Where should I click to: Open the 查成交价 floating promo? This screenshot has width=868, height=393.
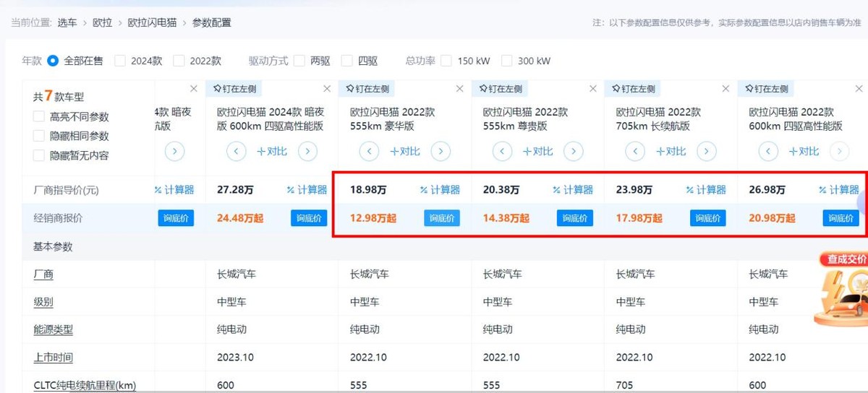tap(842, 289)
